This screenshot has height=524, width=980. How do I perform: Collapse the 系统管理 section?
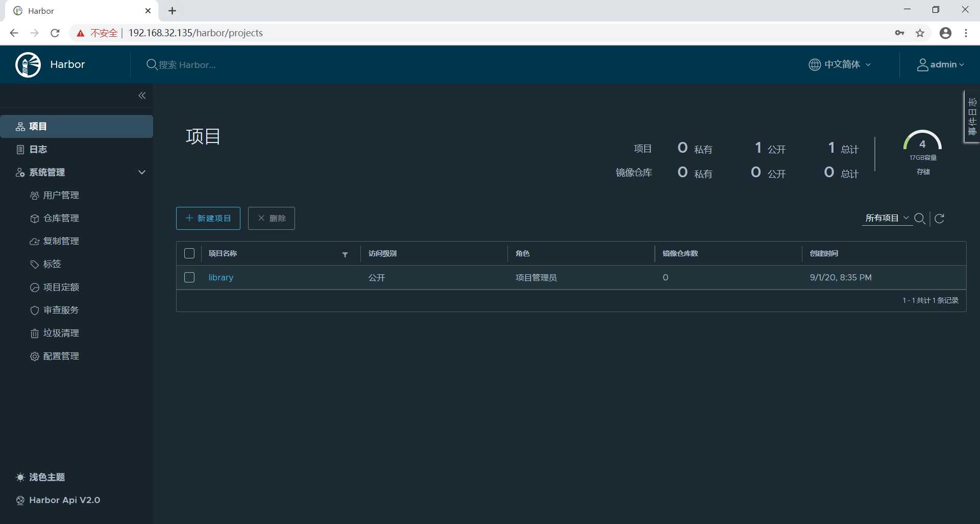click(x=142, y=172)
